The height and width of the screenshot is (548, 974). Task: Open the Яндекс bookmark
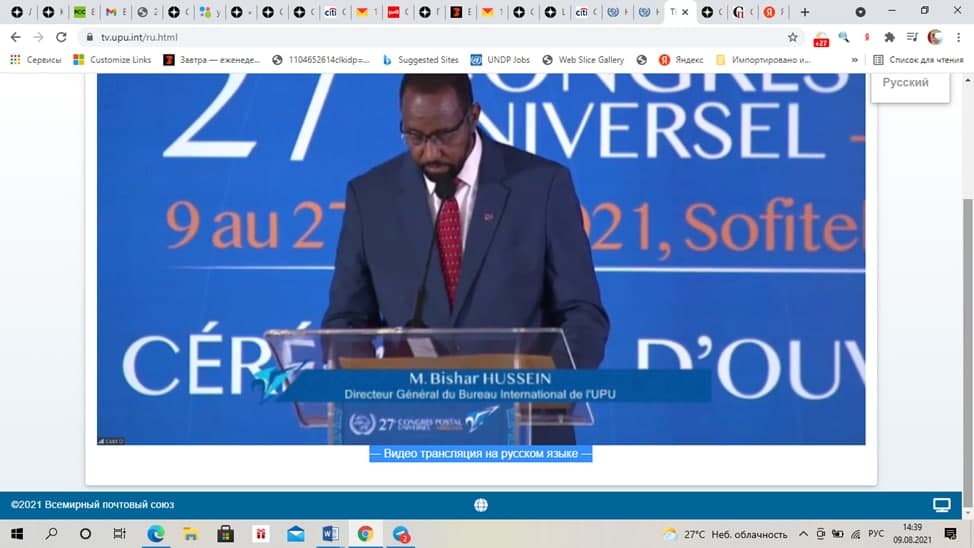coord(681,60)
